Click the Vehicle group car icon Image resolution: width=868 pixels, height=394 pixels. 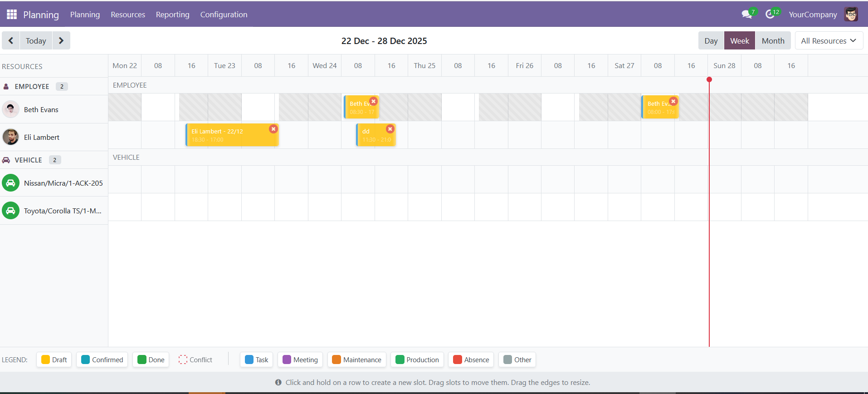(x=6, y=160)
